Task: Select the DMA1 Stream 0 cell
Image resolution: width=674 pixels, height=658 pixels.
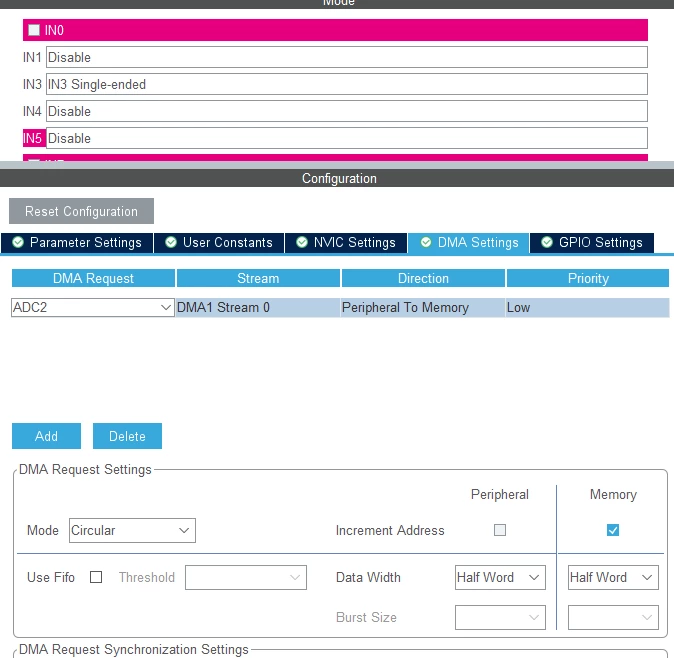Action: (258, 308)
